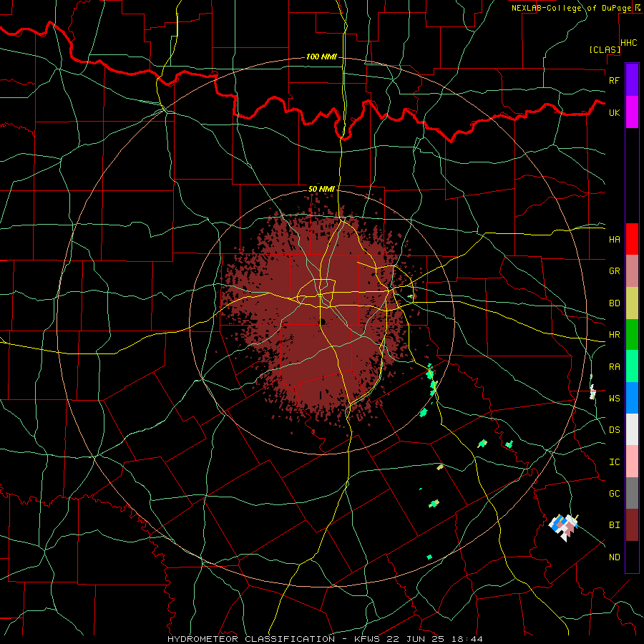This screenshot has width=644, height=644.
Task: Click the HR legend label
Action: (615, 335)
